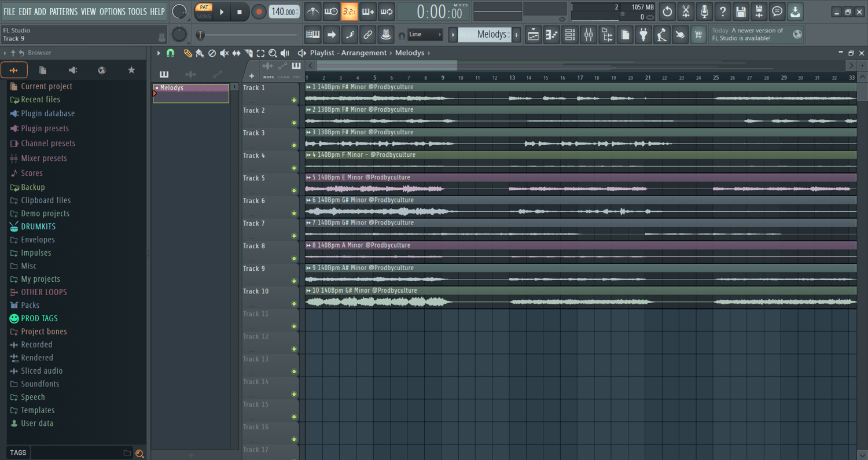Open the Browser options arrow
The width and height of the screenshot is (868, 460).
click(x=5, y=53)
